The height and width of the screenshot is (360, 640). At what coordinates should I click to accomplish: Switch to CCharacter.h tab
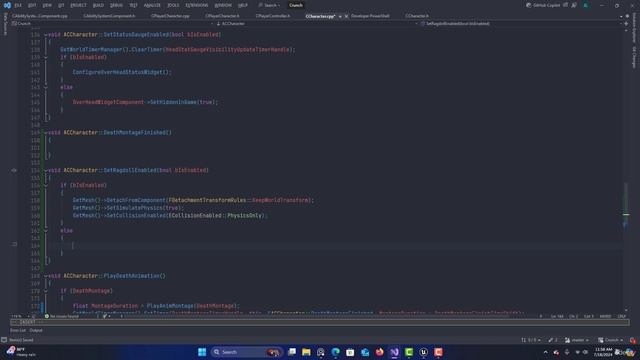point(417,16)
